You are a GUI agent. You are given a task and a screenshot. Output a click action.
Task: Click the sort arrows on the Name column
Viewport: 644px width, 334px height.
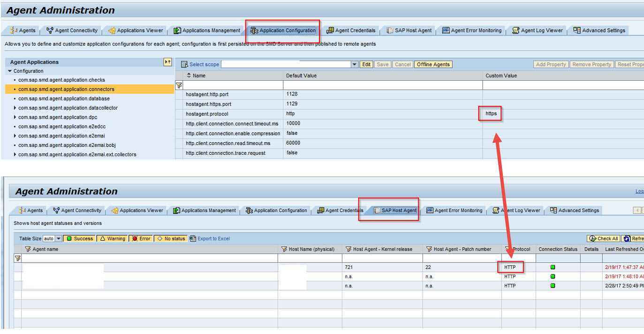pos(189,76)
